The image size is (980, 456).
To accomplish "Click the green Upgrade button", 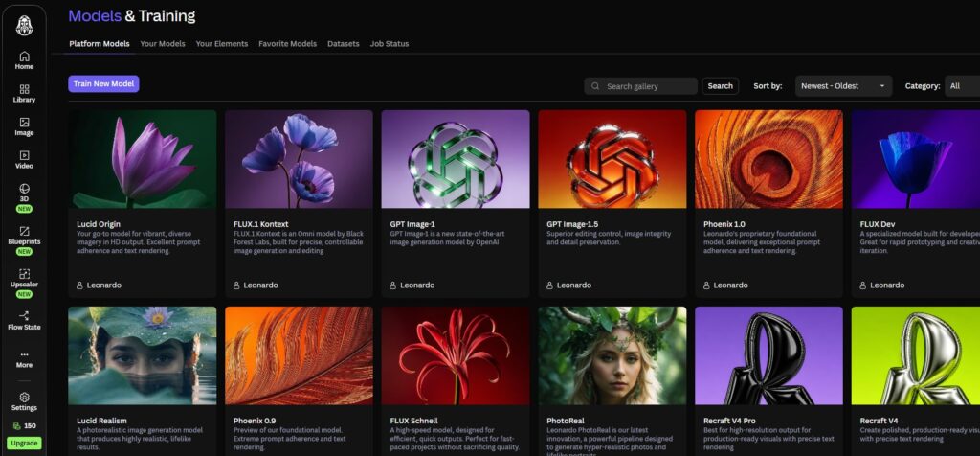I will (x=24, y=444).
